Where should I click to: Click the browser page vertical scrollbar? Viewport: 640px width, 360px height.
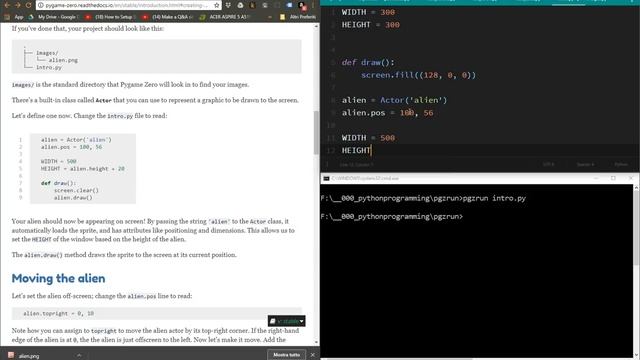[316, 133]
